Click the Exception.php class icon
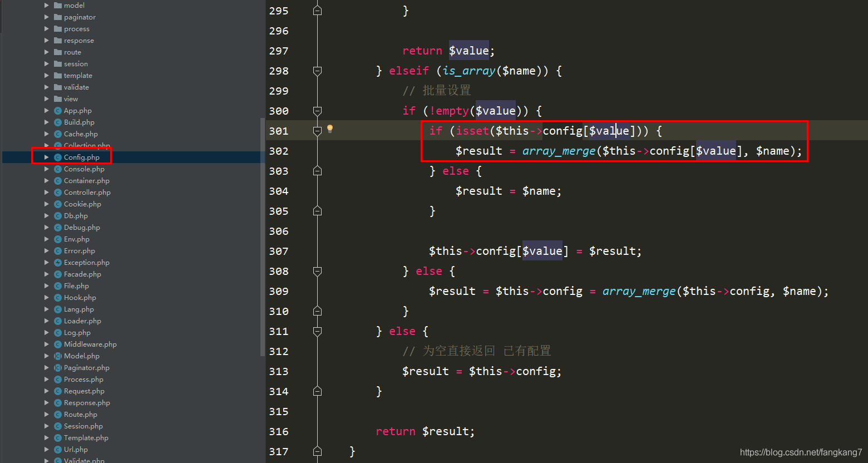This screenshot has width=868, height=463. [x=58, y=263]
